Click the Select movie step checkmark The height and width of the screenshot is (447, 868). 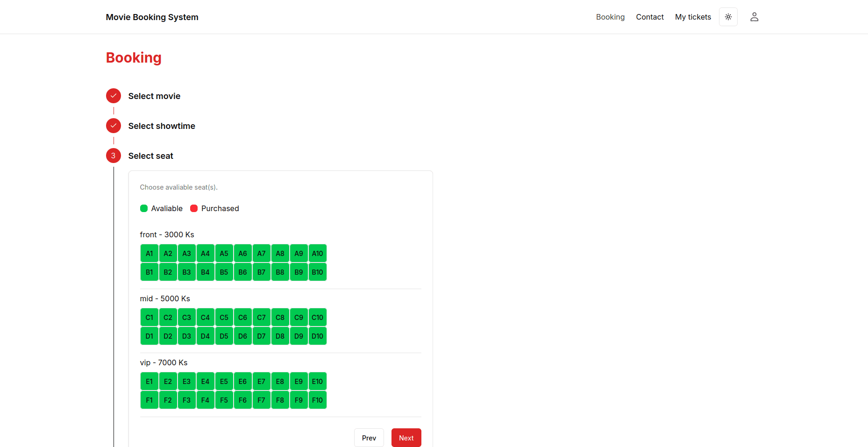[114, 96]
